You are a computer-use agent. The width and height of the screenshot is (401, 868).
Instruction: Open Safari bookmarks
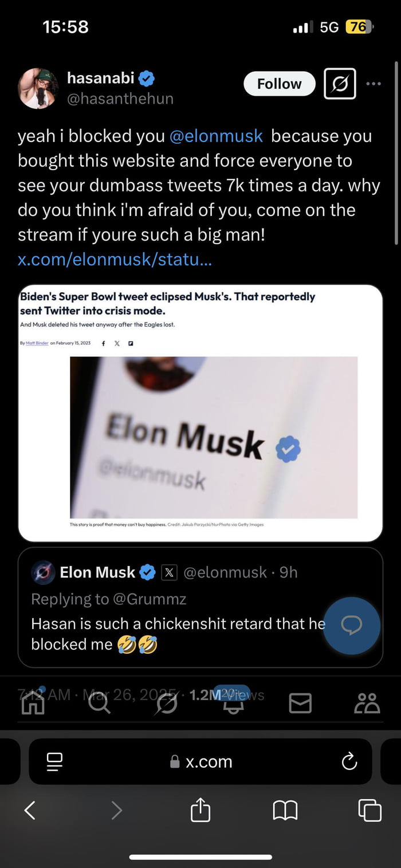(x=285, y=810)
